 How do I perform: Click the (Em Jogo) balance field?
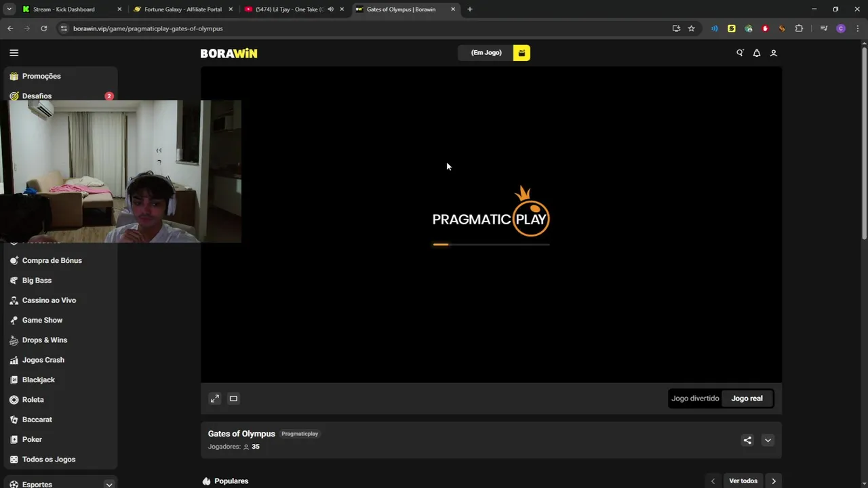tap(486, 53)
